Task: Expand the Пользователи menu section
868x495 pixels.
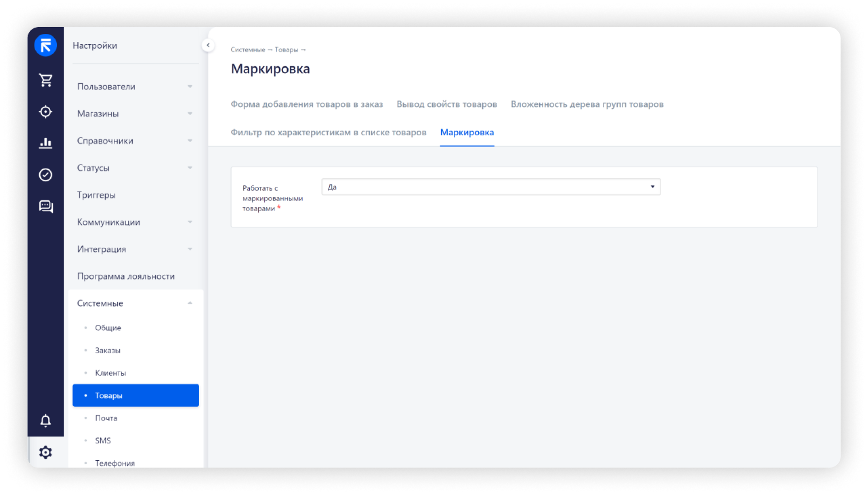Action: click(135, 87)
